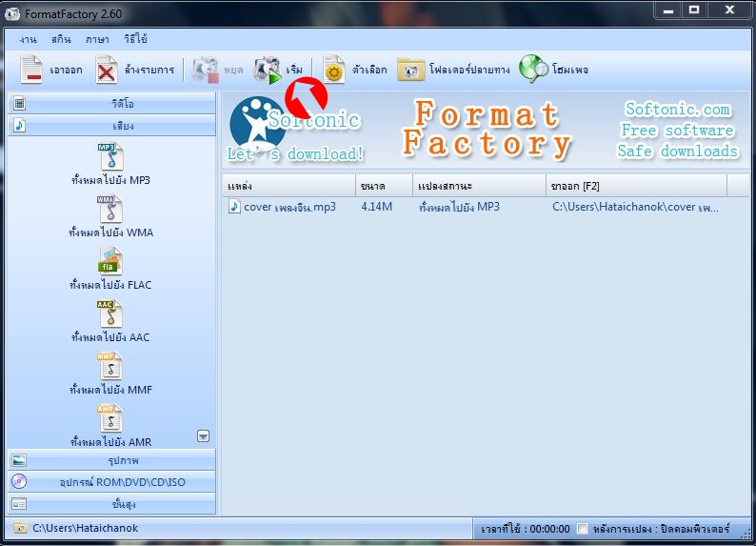Click ทั้งหมดไปยัง AAC label text
This screenshot has width=756, height=546.
110,337
